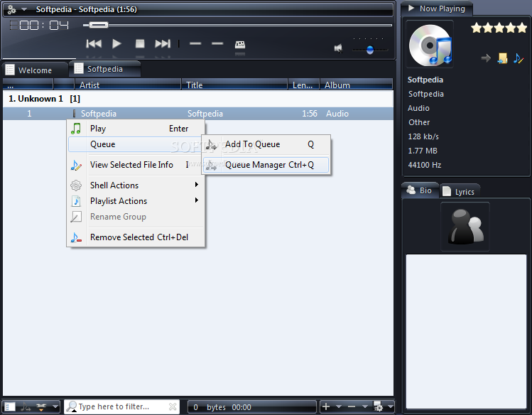Choose Remove Selected in the context menu
Screen dimensions: 532x415
click(x=136, y=237)
